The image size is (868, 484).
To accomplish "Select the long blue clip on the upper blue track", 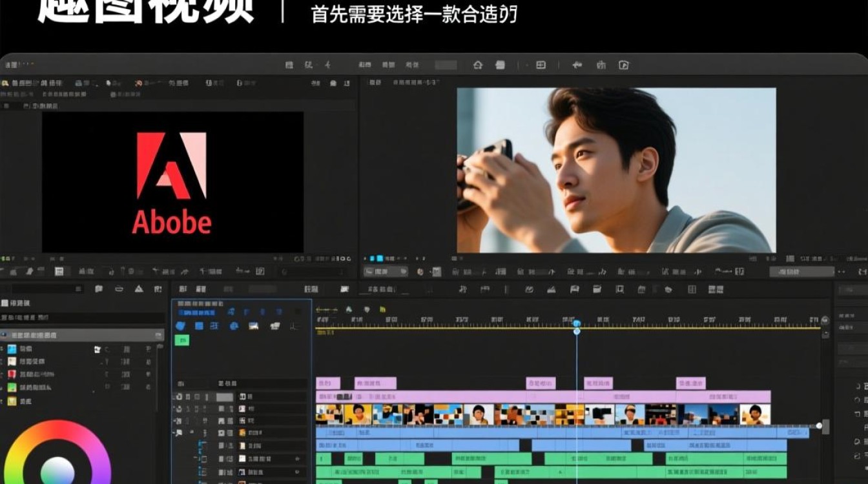I will 562,432.
